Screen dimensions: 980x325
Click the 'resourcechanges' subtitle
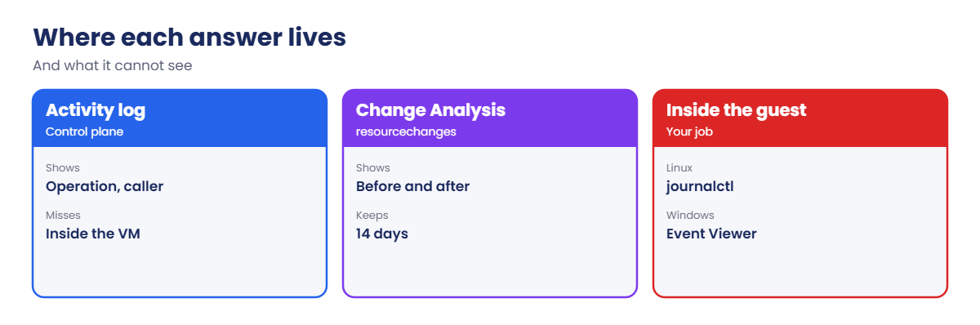tap(406, 131)
